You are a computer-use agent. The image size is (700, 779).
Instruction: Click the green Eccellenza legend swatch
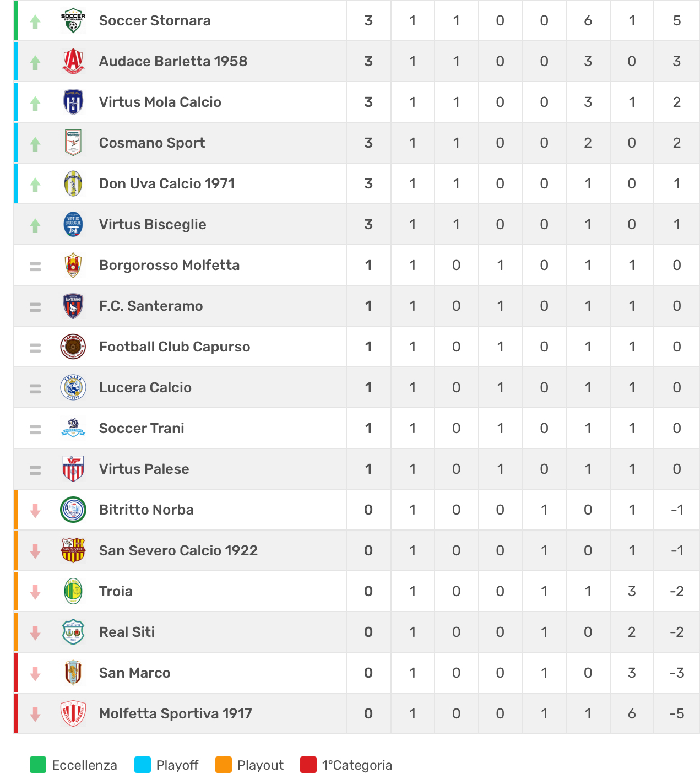(x=38, y=765)
